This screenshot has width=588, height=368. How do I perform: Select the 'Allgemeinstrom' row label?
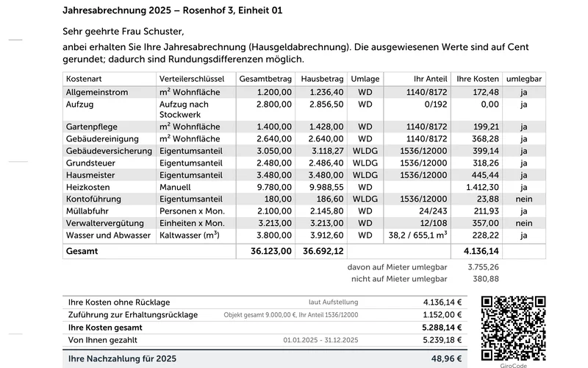click(x=97, y=93)
